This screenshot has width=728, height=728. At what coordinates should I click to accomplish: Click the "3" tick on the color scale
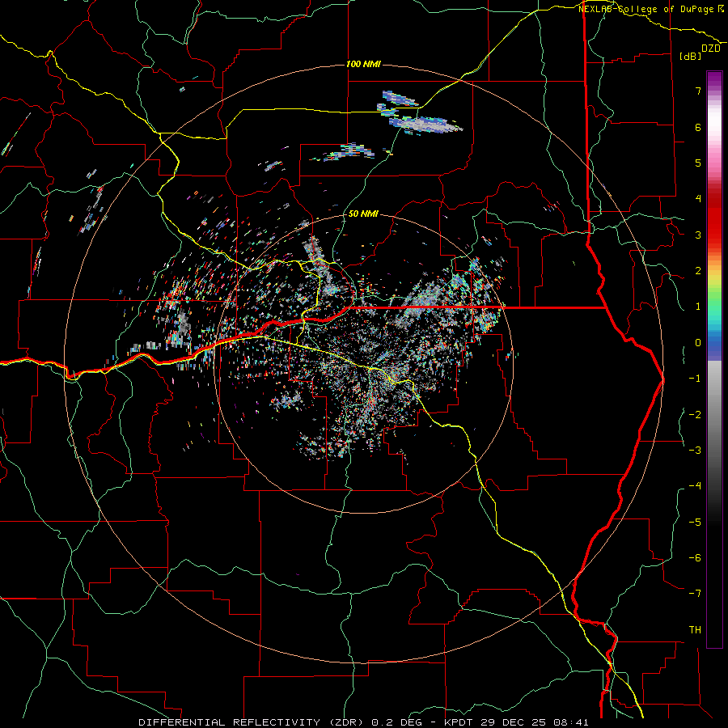click(x=698, y=235)
